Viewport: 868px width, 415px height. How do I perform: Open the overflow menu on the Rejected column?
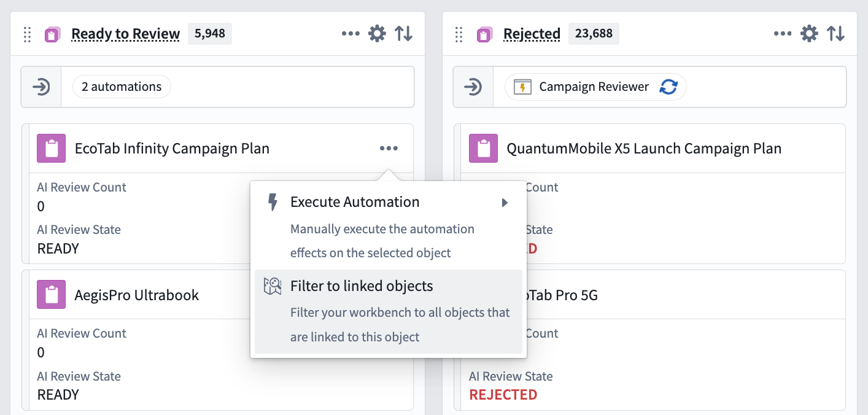(783, 34)
